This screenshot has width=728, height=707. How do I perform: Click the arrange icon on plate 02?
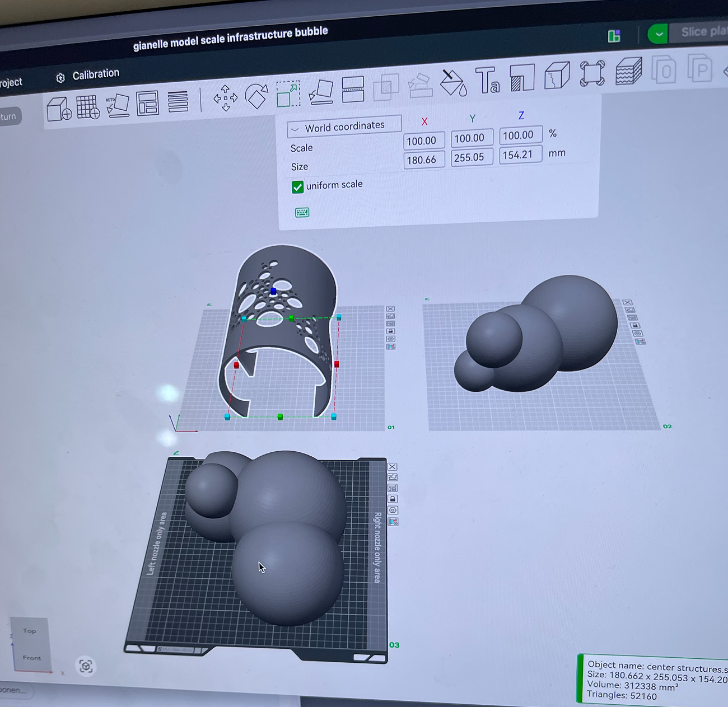tap(632, 317)
